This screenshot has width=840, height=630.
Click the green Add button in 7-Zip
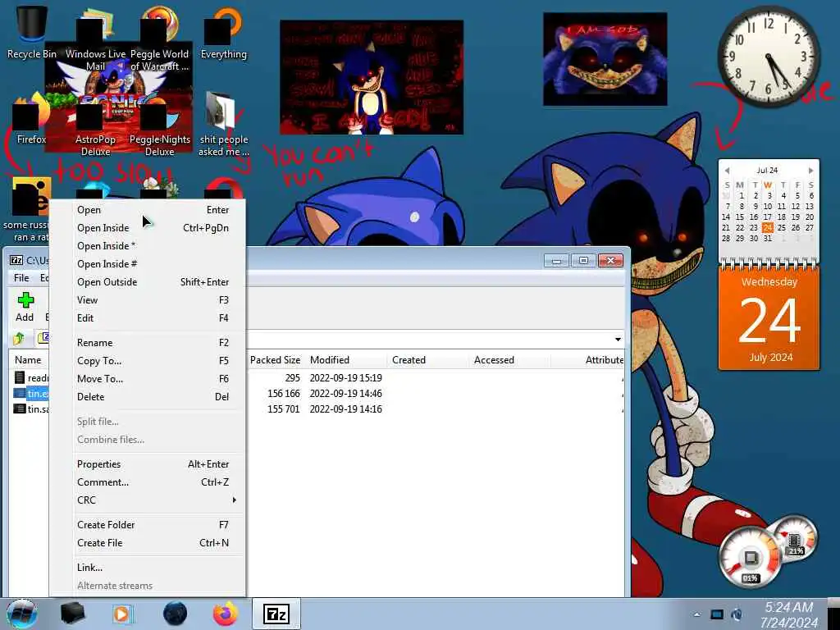(x=25, y=307)
